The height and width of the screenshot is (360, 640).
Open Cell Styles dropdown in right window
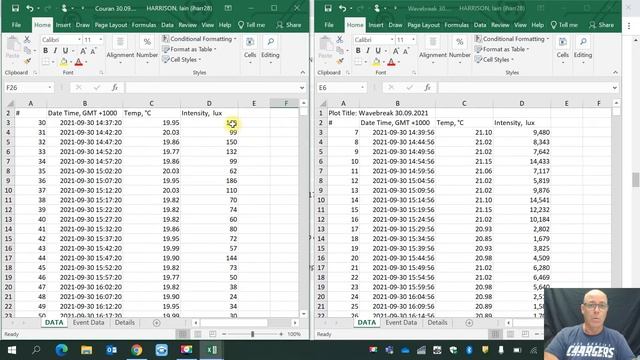(495, 60)
